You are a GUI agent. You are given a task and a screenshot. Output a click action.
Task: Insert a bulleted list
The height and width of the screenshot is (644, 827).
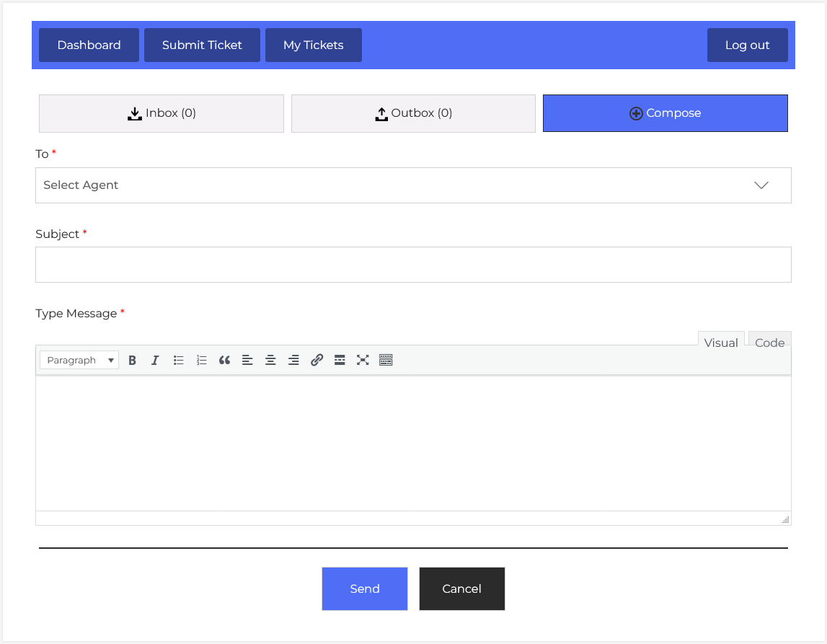[178, 361]
